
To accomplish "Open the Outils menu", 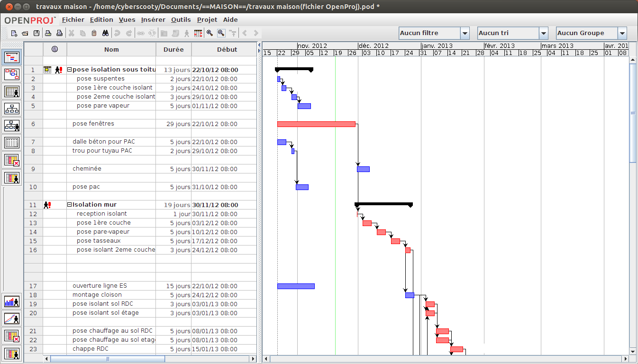I will pyautogui.click(x=181, y=20).
